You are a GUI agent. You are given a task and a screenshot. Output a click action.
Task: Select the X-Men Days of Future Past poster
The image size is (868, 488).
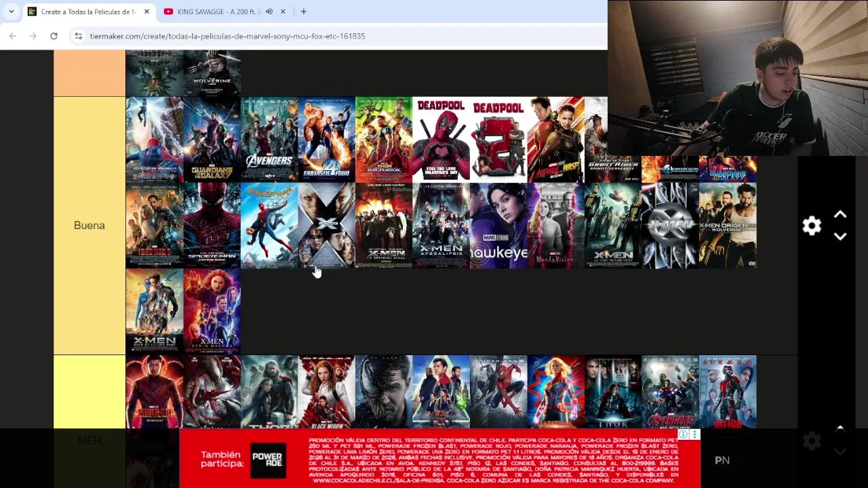tap(154, 311)
